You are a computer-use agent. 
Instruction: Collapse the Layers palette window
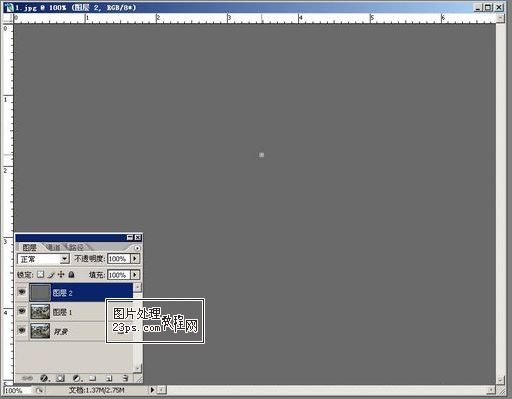click(x=130, y=237)
